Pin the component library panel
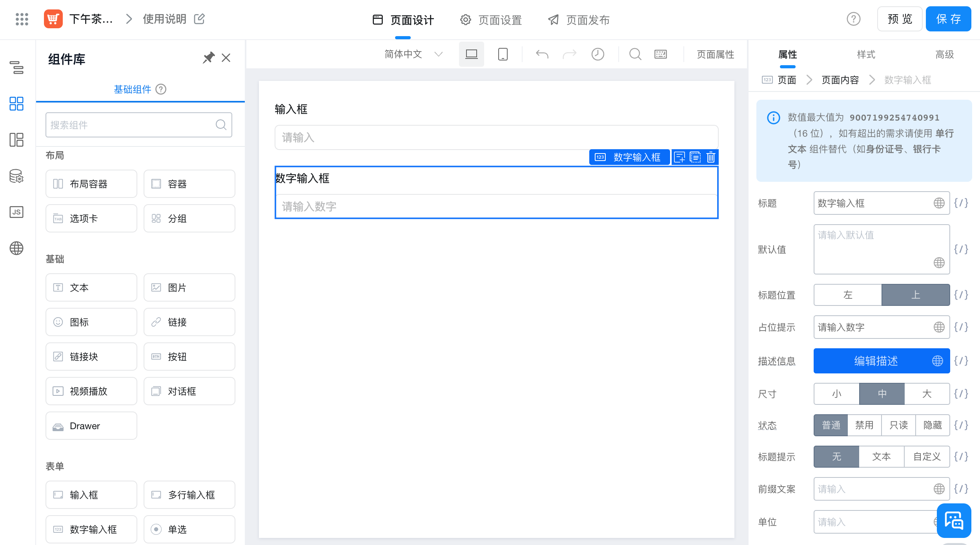The height and width of the screenshot is (545, 980). [208, 58]
